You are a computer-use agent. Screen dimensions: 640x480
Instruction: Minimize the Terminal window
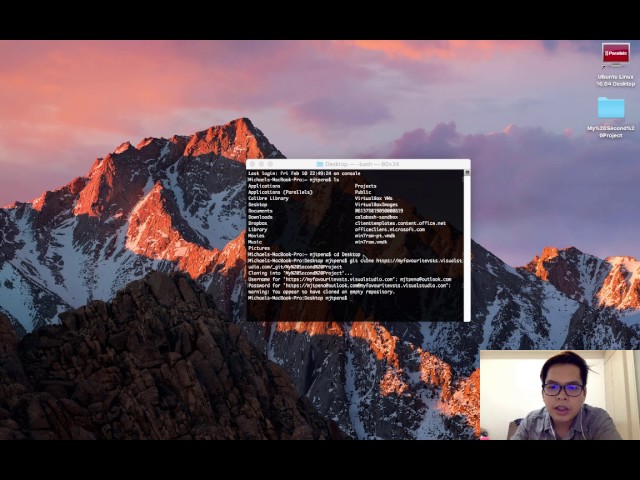pyautogui.click(x=261, y=164)
